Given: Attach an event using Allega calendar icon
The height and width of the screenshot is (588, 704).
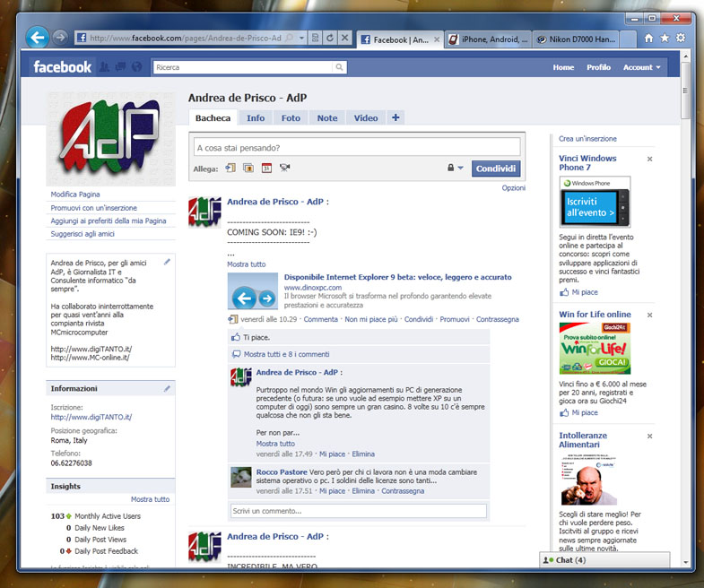Looking at the screenshot, I should pyautogui.click(x=266, y=168).
